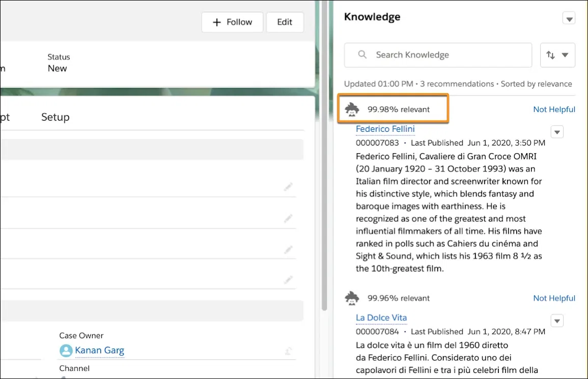The width and height of the screenshot is (588, 379).
Task: Click the magnifier icon in Search Knowledge
Action: 362,55
